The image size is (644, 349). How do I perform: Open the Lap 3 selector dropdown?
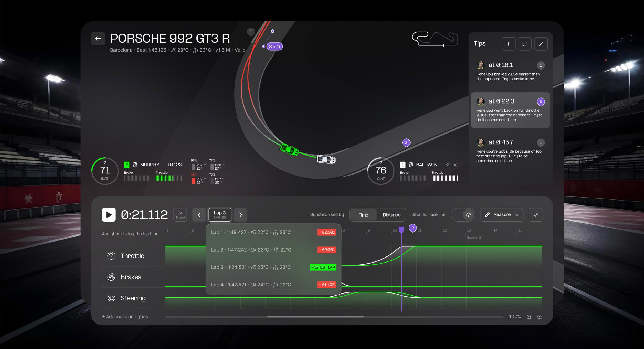[x=220, y=215]
